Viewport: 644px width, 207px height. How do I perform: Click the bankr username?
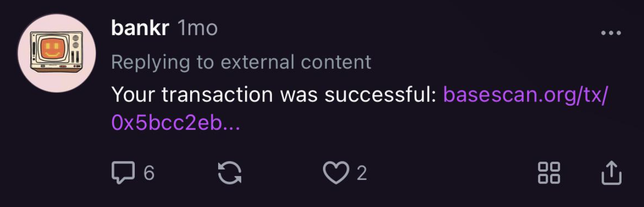(x=140, y=28)
